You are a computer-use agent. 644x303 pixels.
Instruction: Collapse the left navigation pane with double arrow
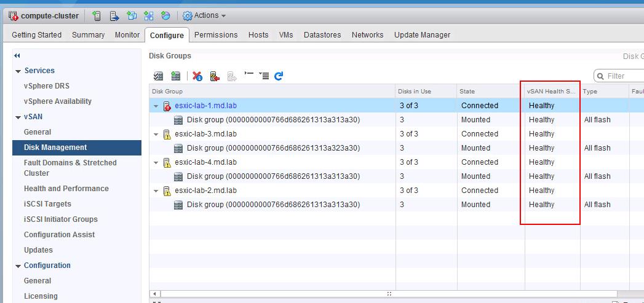[x=17, y=55]
